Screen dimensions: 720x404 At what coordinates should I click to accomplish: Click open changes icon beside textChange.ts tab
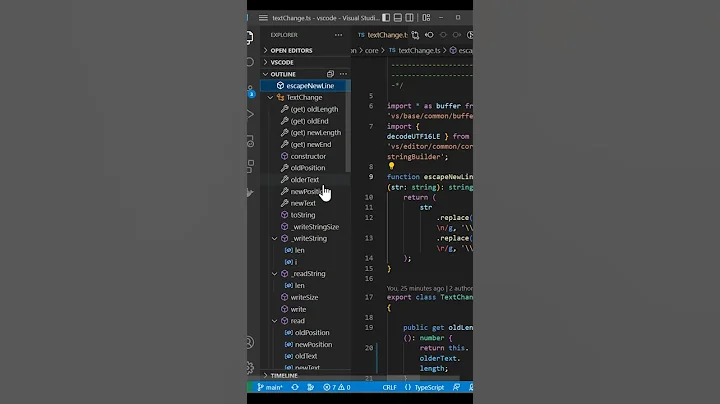point(415,35)
